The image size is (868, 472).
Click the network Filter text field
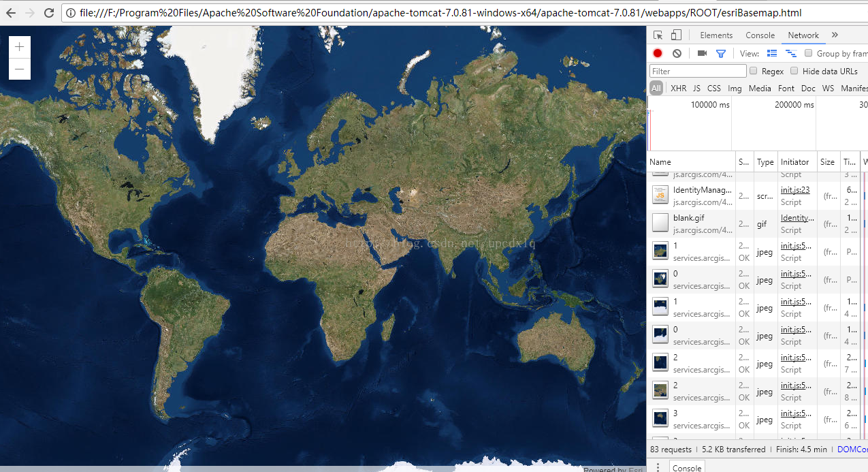click(x=698, y=71)
